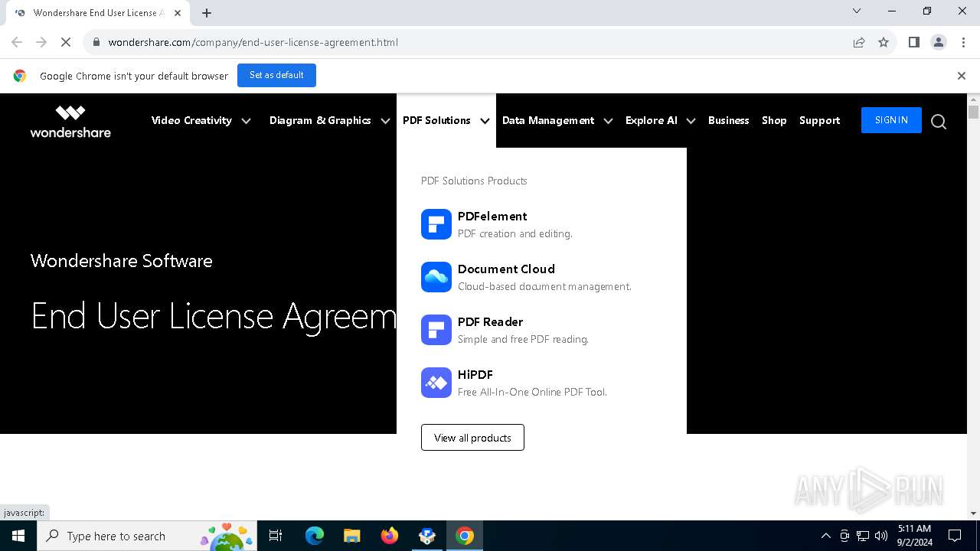This screenshot has height=551, width=980.
Task: Open Windows Start menu
Action: click(x=18, y=536)
